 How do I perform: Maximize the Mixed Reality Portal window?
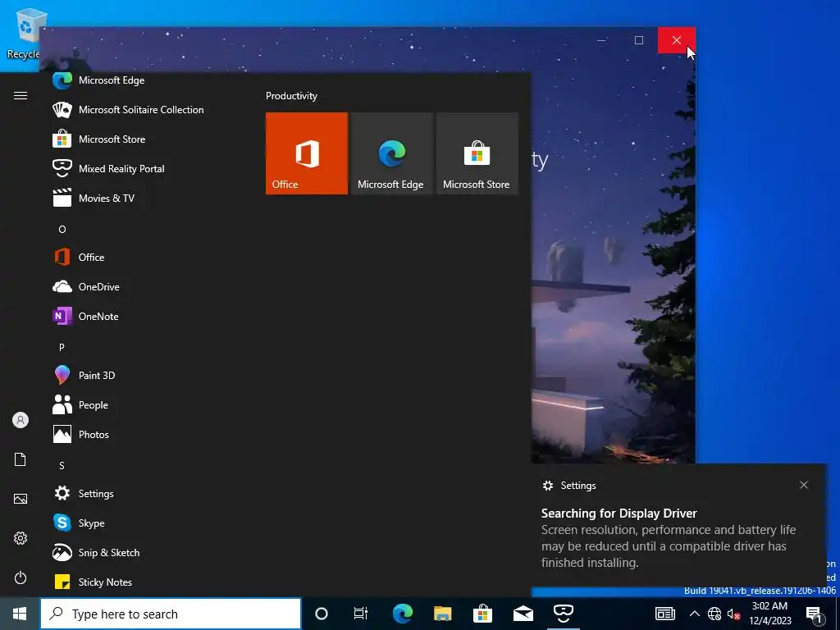[638, 40]
